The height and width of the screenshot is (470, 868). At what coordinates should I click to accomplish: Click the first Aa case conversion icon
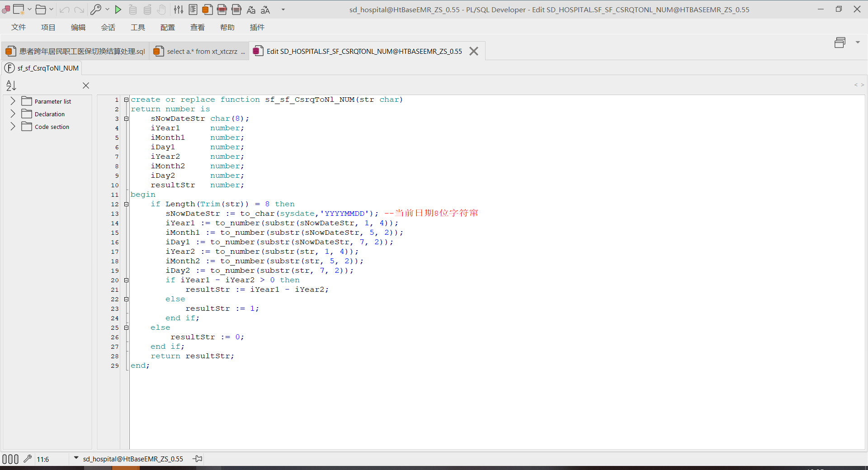(x=251, y=9)
